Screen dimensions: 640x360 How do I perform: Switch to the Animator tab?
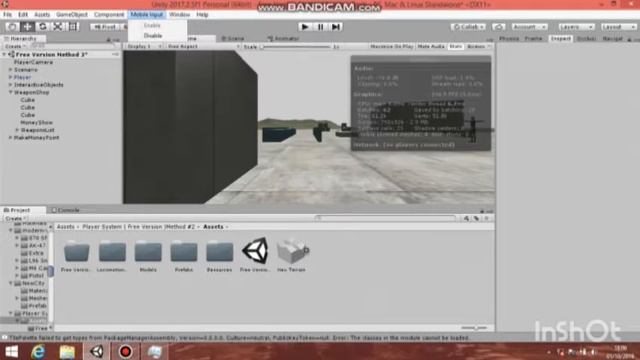coord(283,38)
